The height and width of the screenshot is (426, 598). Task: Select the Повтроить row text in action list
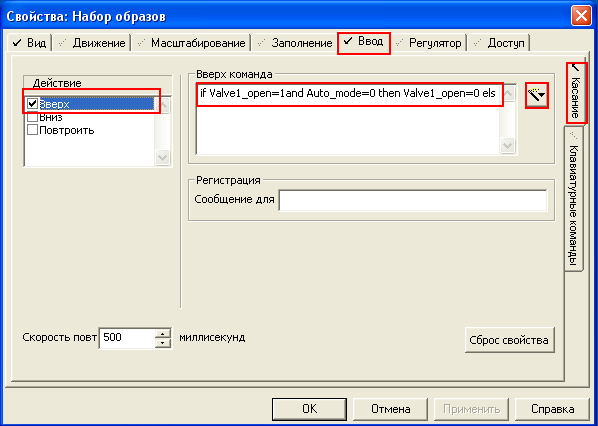tap(67, 130)
